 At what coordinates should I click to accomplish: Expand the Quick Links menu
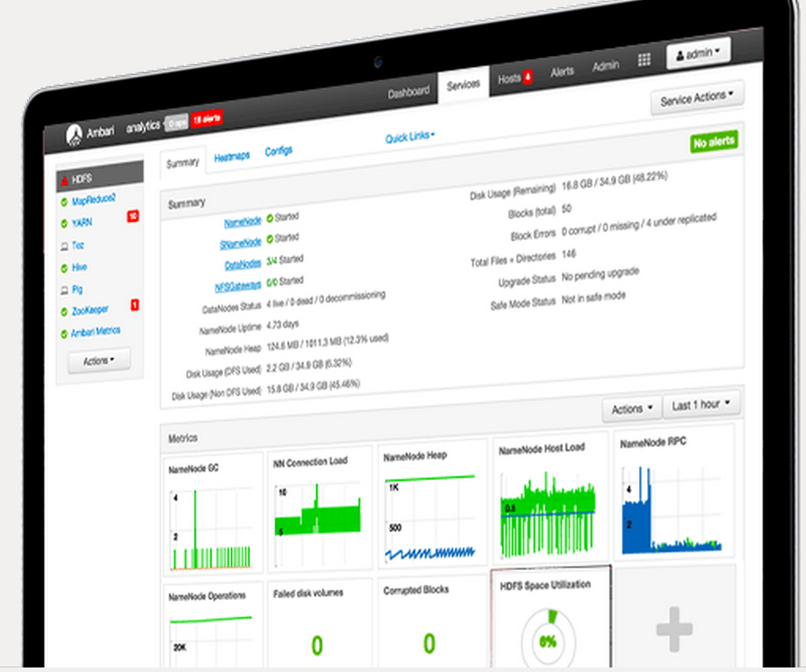coord(410,137)
